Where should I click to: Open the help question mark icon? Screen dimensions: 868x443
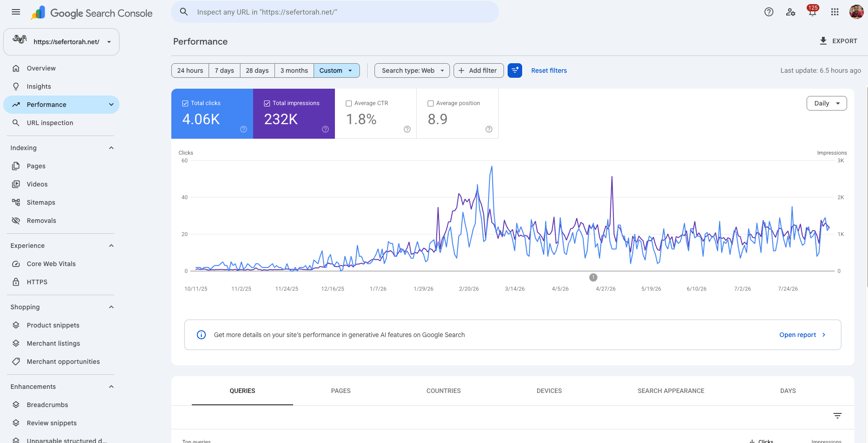769,12
